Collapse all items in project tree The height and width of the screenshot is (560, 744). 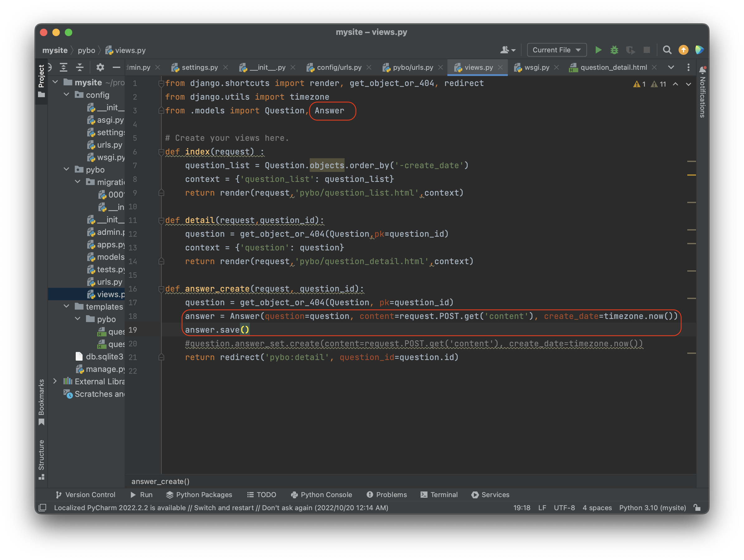[80, 67]
